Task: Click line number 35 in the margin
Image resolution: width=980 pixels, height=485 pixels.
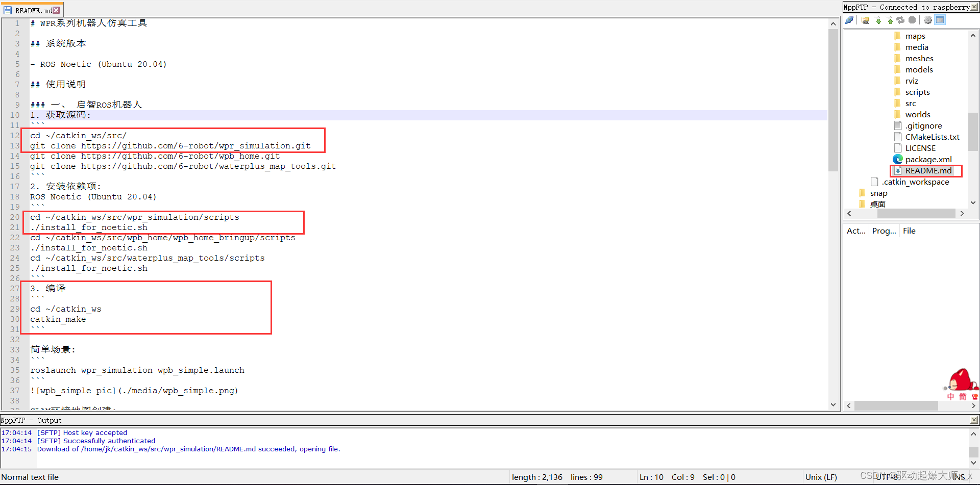Action: coord(15,370)
